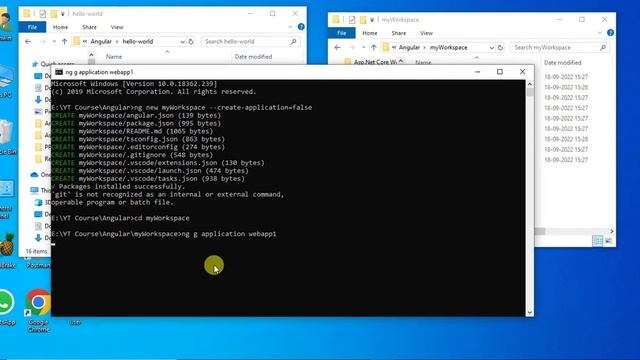Open Home tab in hello-world window

coord(60,27)
